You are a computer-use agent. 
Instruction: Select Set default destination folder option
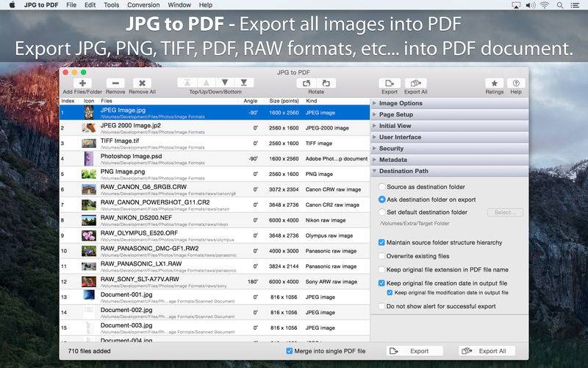pos(381,212)
